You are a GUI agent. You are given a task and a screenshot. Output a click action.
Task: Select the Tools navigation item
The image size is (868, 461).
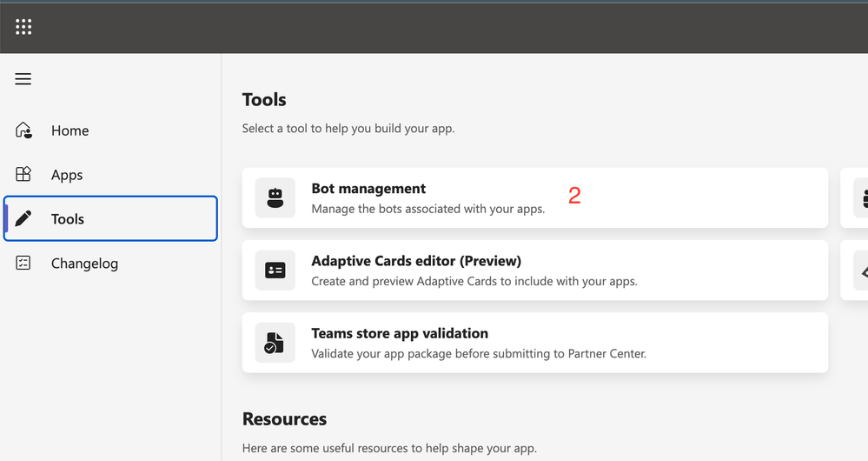[x=68, y=219]
